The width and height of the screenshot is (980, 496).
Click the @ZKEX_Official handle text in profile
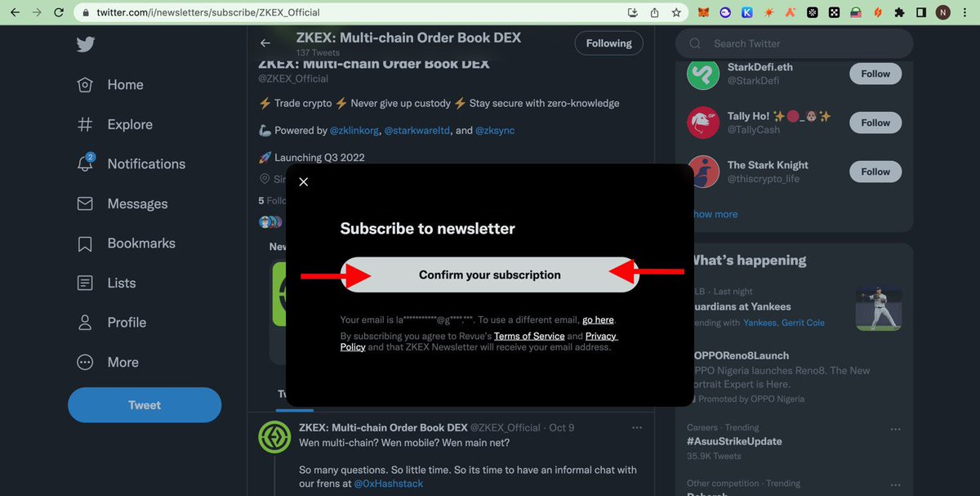(293, 78)
